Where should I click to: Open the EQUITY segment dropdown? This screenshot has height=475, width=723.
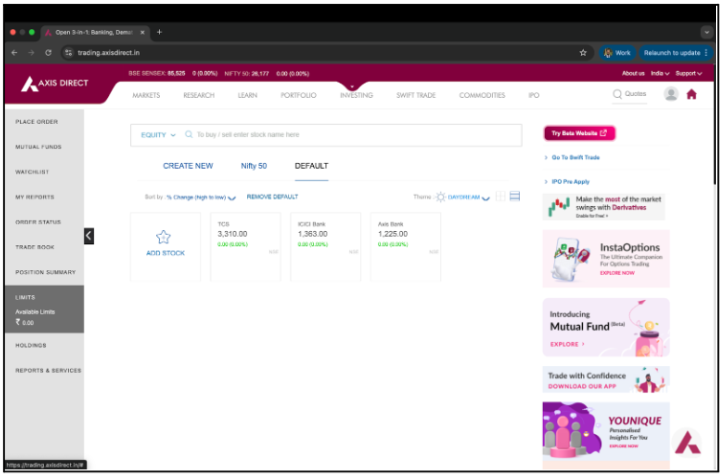158,134
